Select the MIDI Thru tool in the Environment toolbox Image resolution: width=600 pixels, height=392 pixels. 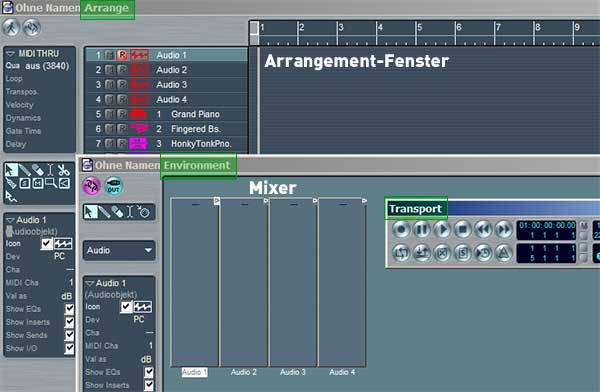(x=144, y=212)
